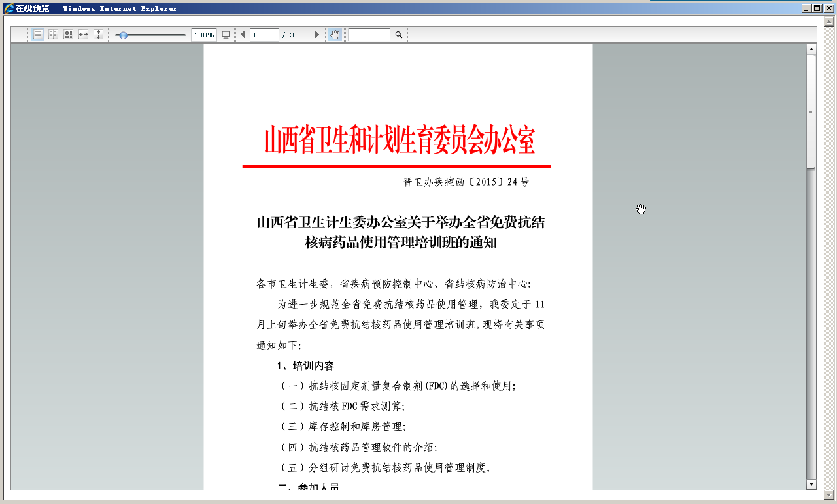Go to previous page arrow

point(243,35)
